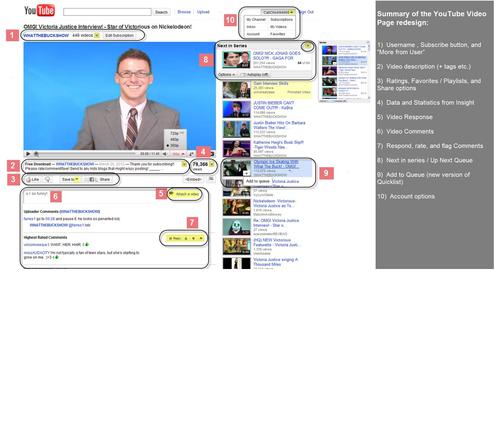Select Account from account menu

click(253, 34)
